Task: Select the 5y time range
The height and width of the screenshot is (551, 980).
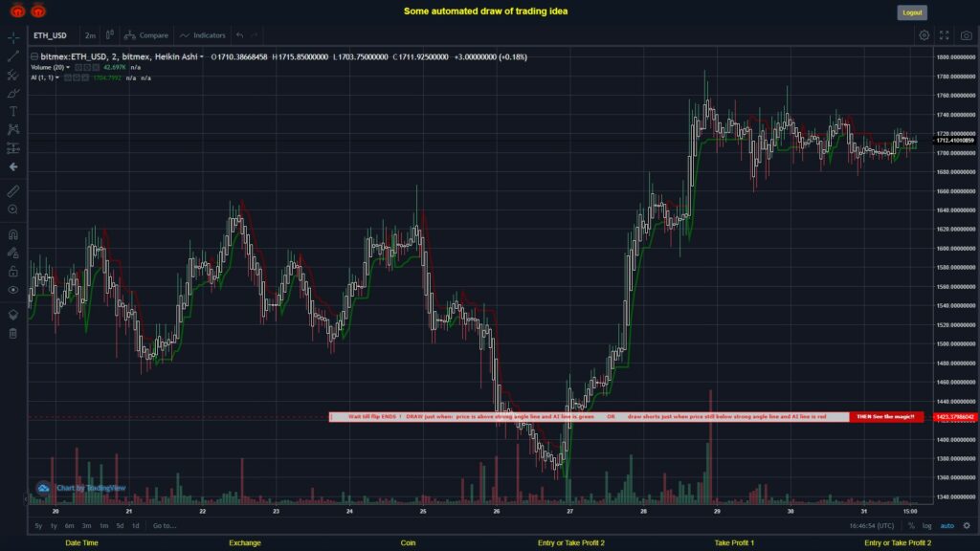Action: (38, 526)
